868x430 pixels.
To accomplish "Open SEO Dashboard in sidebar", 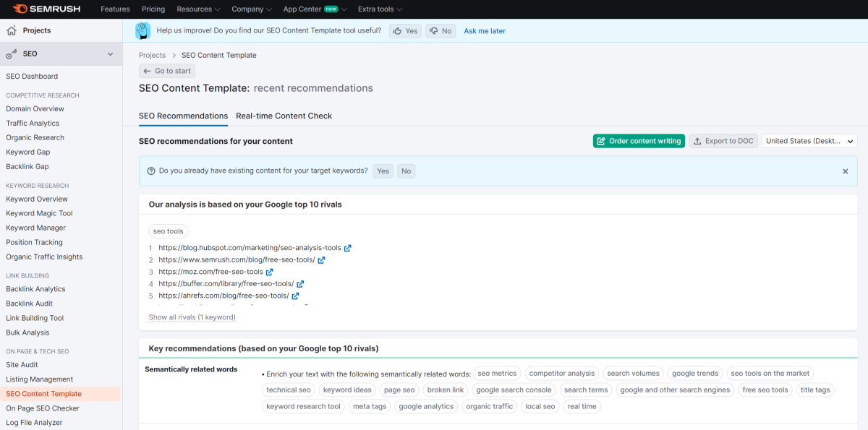I will click(32, 76).
